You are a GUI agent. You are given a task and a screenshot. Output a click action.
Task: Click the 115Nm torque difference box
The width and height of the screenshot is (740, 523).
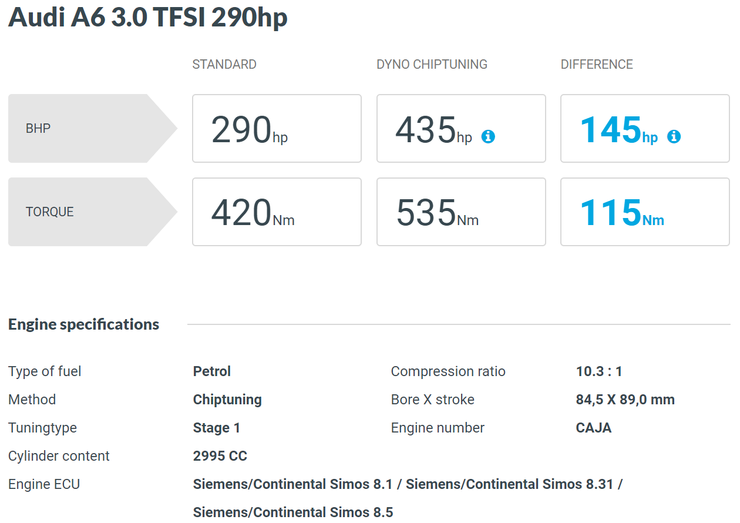[645, 212]
